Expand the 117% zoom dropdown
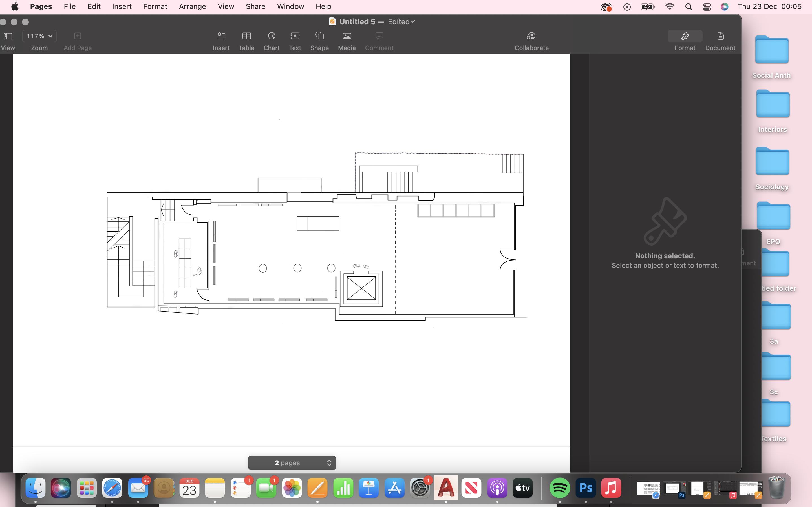The width and height of the screenshot is (812, 507). coord(39,36)
